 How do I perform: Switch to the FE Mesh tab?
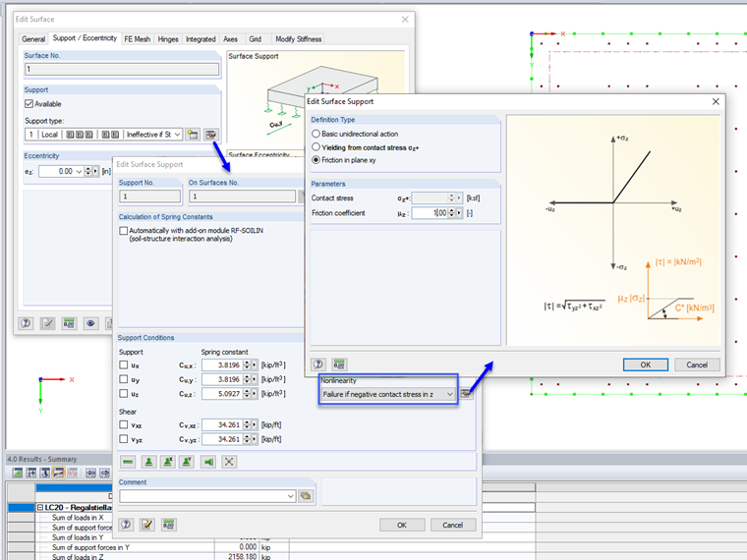(x=138, y=39)
